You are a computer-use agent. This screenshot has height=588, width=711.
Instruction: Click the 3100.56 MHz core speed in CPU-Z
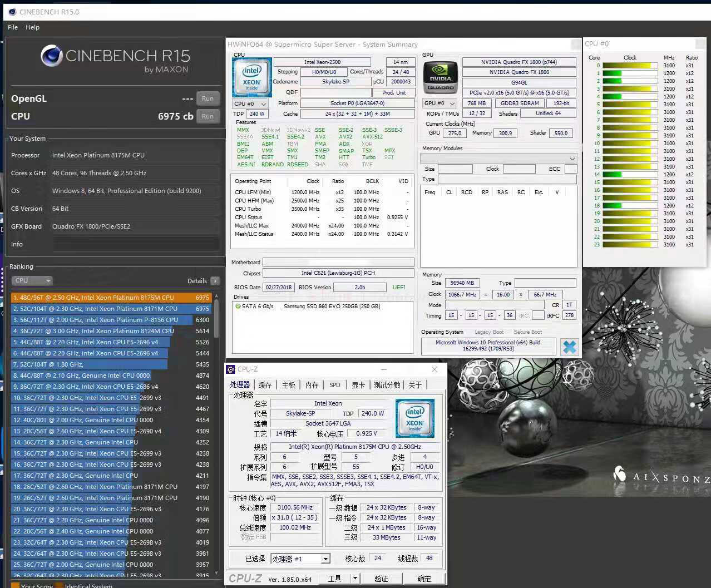click(x=295, y=507)
